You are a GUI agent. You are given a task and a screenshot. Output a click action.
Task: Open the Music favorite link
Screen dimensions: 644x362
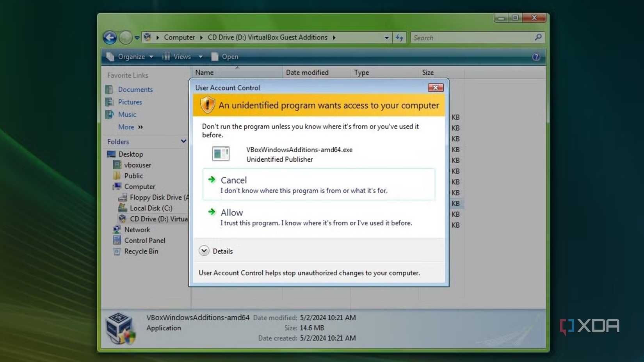(x=127, y=114)
